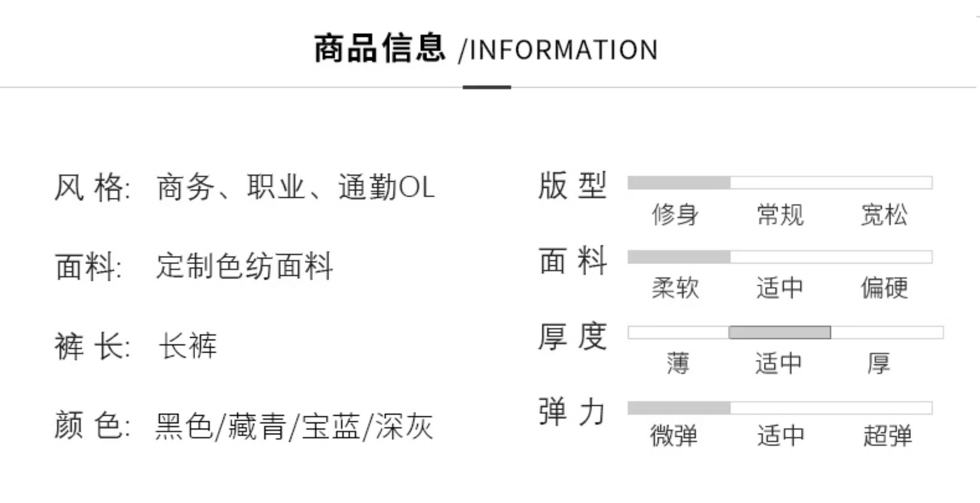The image size is (980, 503).
Task: Click the 版型 fit slider bar
Action: click(x=780, y=183)
